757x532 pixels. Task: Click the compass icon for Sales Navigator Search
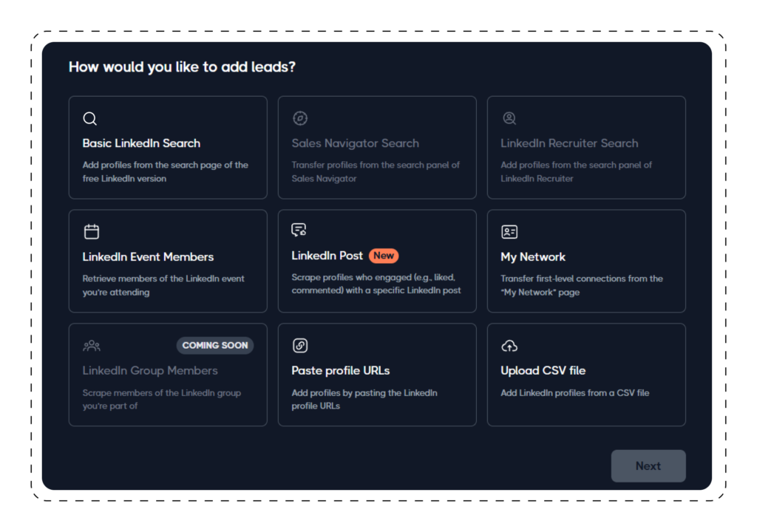tap(300, 118)
